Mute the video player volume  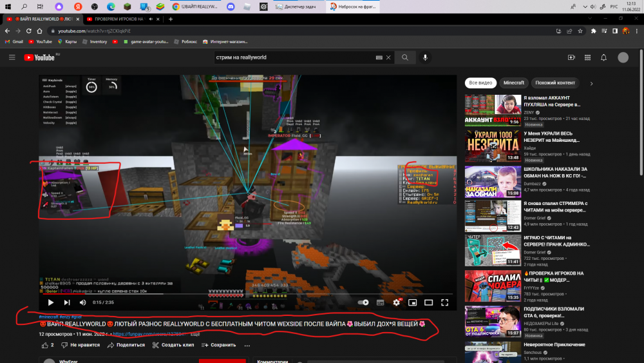[83, 302]
